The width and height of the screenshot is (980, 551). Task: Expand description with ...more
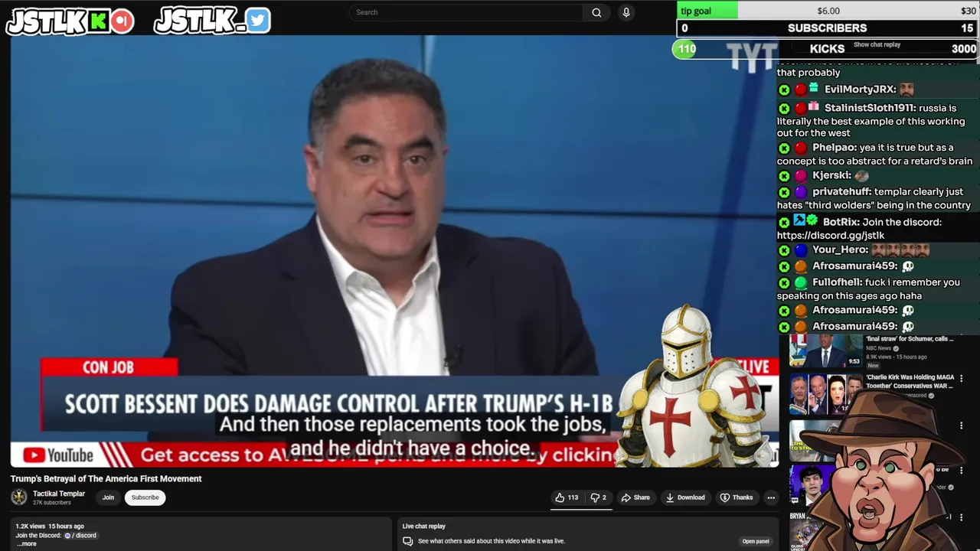click(x=28, y=543)
